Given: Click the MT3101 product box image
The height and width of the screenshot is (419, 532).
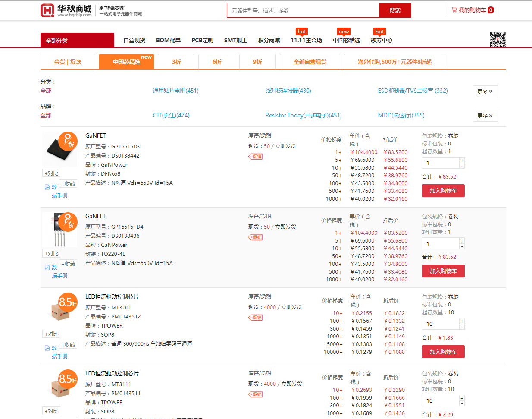Looking at the screenshot, I should pos(59,310).
